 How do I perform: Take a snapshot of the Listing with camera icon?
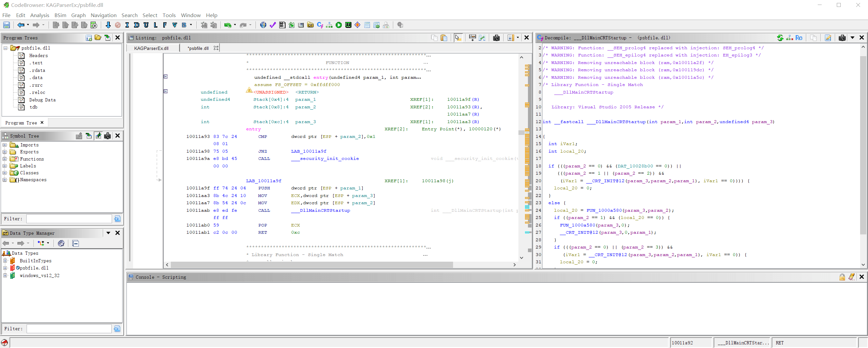[496, 38]
